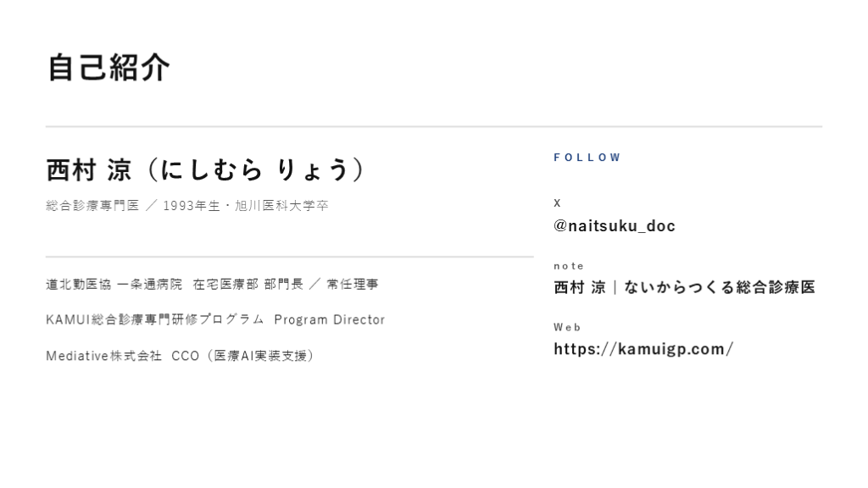This screenshot has height=488, width=868.
Task: Click the 総合診療専門医 subtitle text
Action: tap(92, 206)
